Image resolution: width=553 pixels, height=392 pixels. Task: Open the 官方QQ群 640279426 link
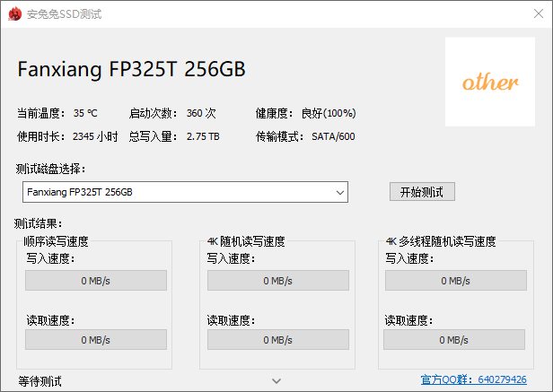473,380
